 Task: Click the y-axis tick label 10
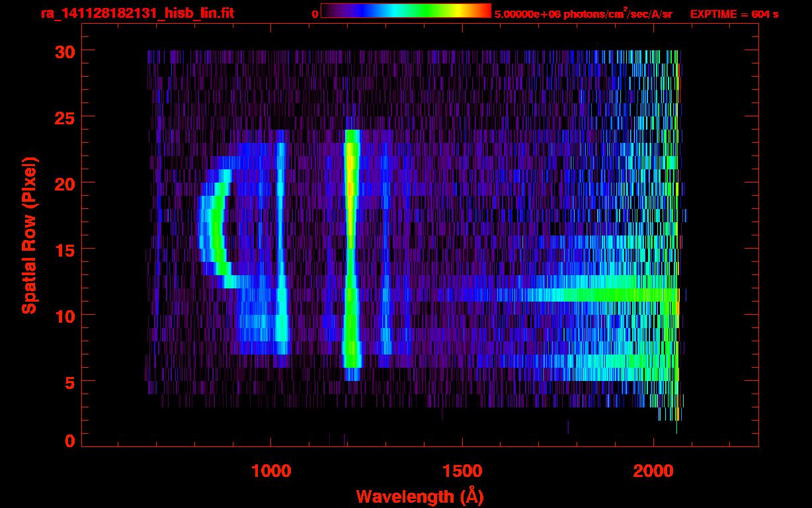(63, 316)
